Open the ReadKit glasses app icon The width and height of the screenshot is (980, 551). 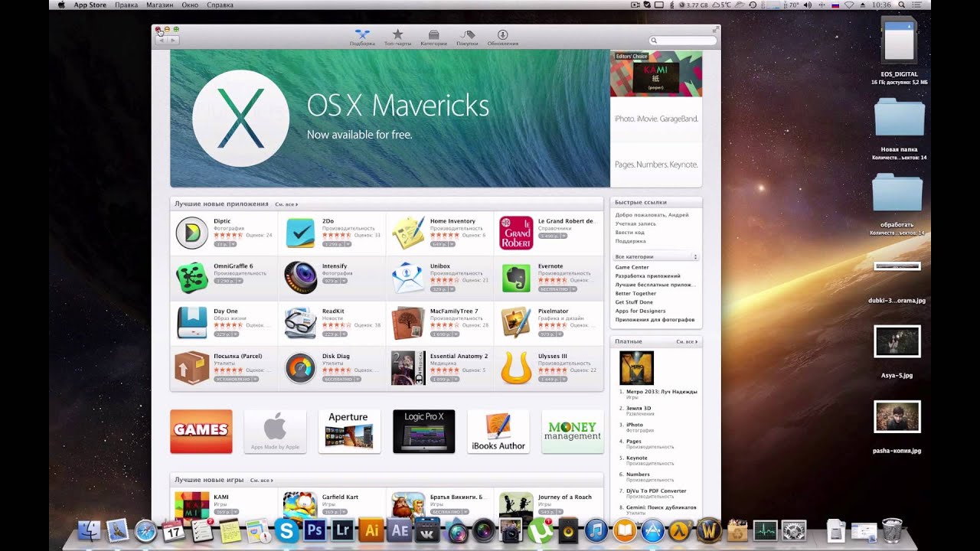pyautogui.click(x=300, y=323)
